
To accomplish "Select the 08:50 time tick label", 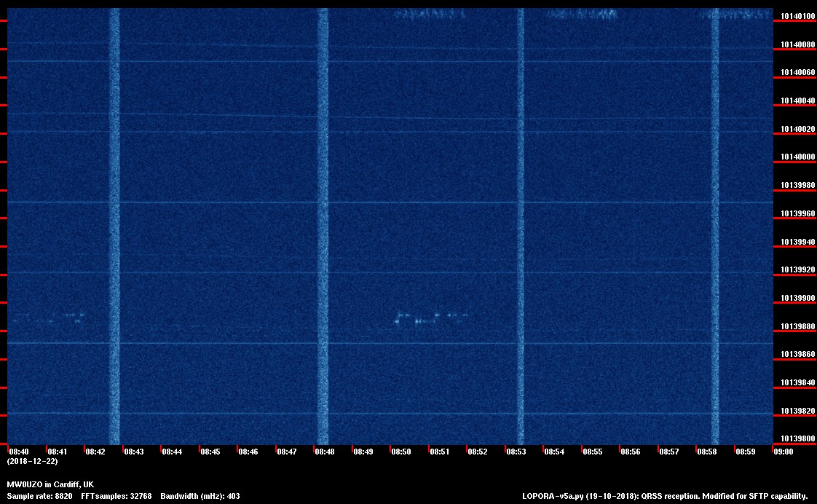I will [x=401, y=452].
